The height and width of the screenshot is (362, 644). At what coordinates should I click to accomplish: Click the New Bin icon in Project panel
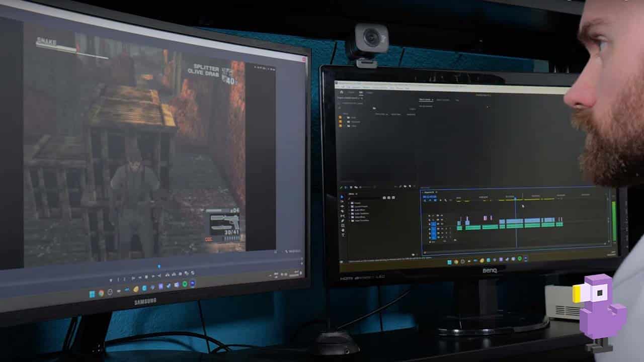click(x=405, y=187)
